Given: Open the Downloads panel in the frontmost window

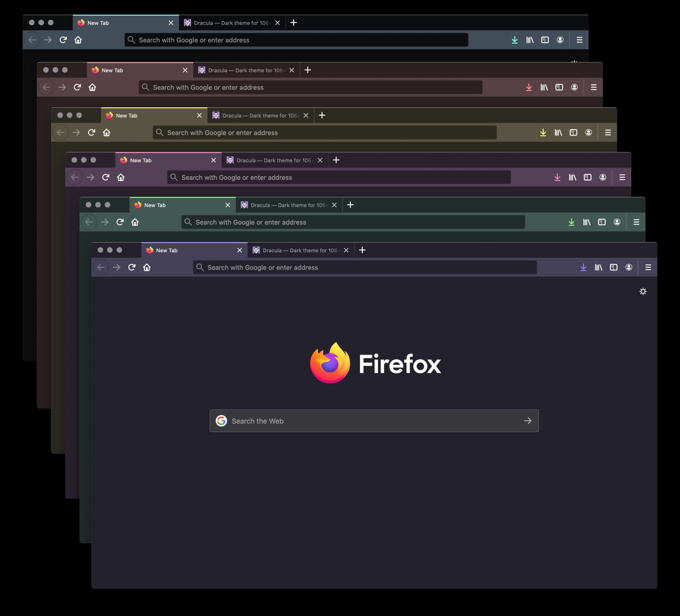Looking at the screenshot, I should (583, 267).
